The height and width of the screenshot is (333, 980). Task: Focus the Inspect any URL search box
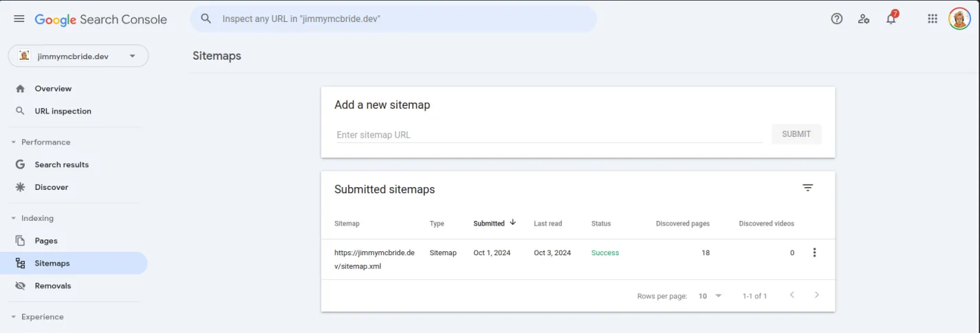pyautogui.click(x=393, y=19)
